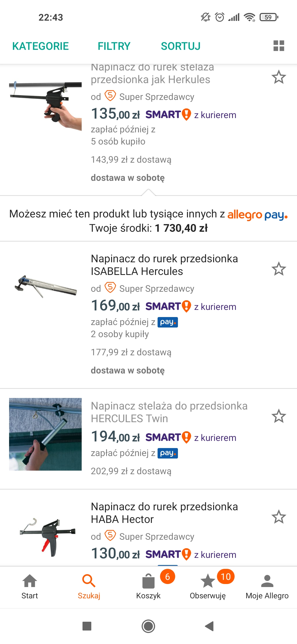Toggle star for HERCULES Twin listing
The width and height of the screenshot is (297, 644).
(279, 416)
